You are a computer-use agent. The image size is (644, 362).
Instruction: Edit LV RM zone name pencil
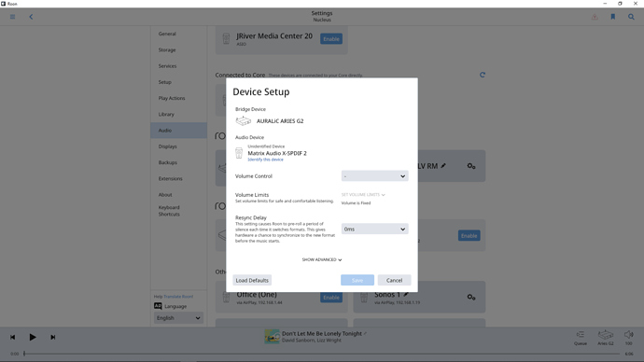(x=443, y=166)
